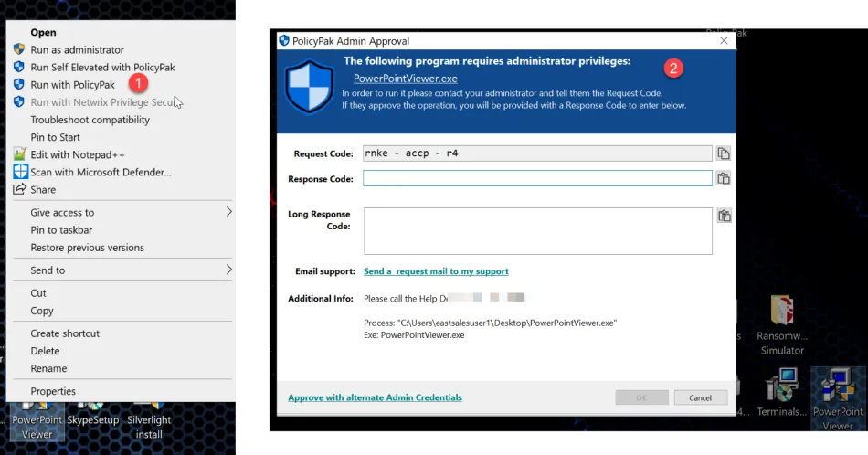Choose Run Self Elevated with PolicyPak
Screen dimensions: 868x455
[x=102, y=68]
